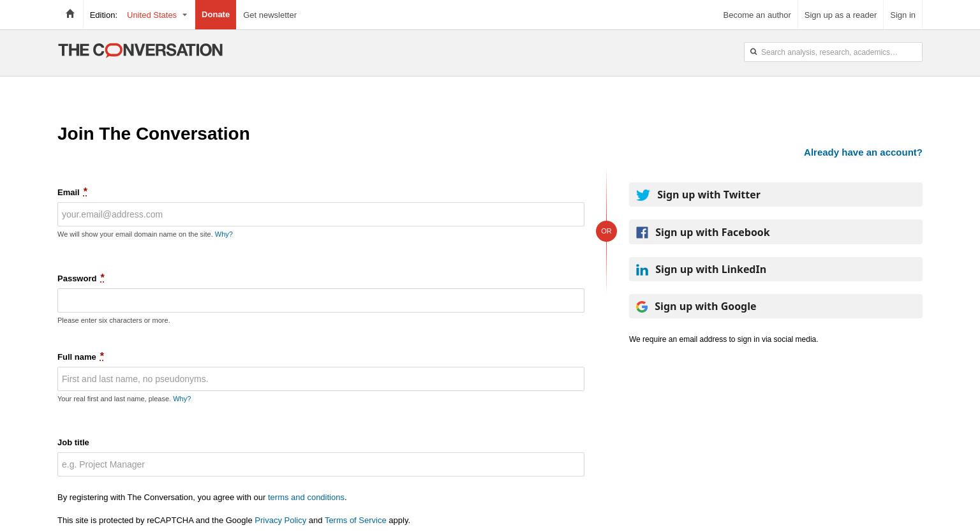Focus the Password input field

321,300
